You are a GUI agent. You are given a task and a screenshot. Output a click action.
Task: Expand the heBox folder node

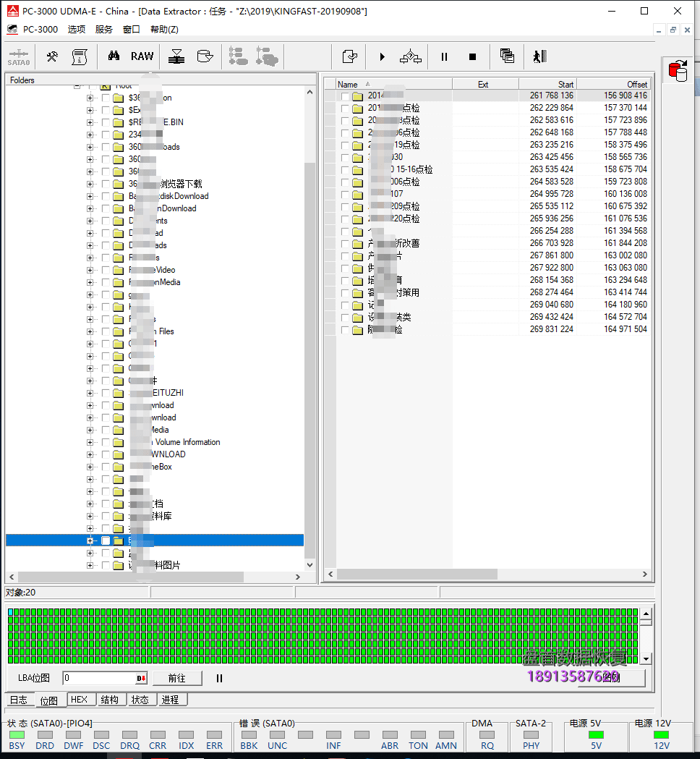click(90, 467)
